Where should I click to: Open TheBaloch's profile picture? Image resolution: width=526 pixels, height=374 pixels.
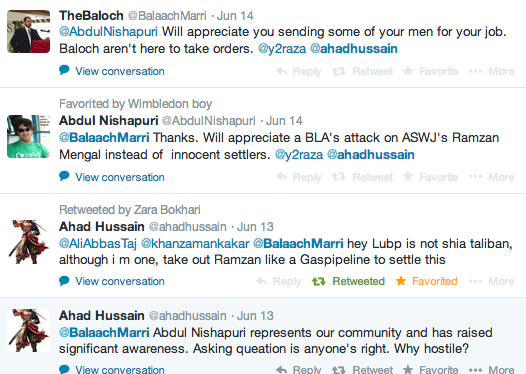pyautogui.click(x=29, y=32)
